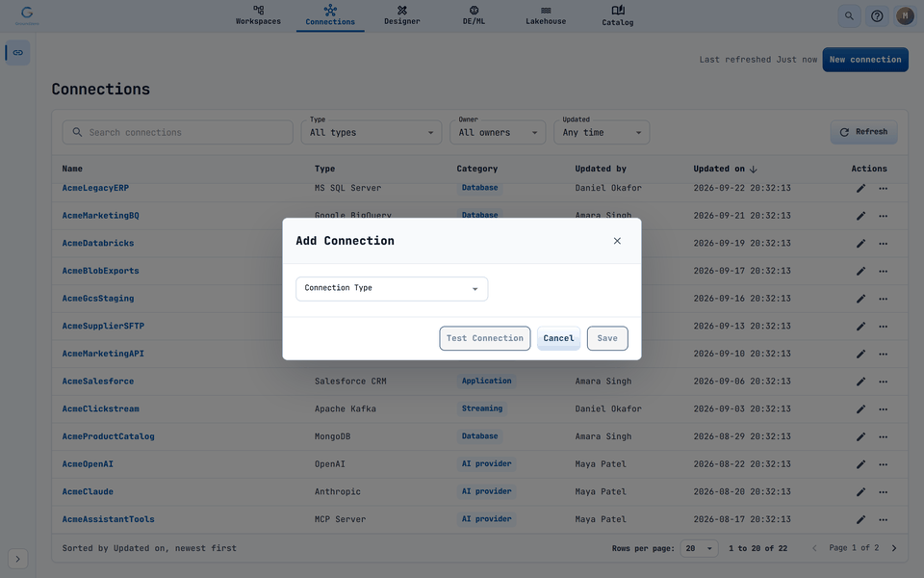Viewport: 924px width, 578px height.
Task: Sort by the Updated on column
Action: click(x=725, y=169)
